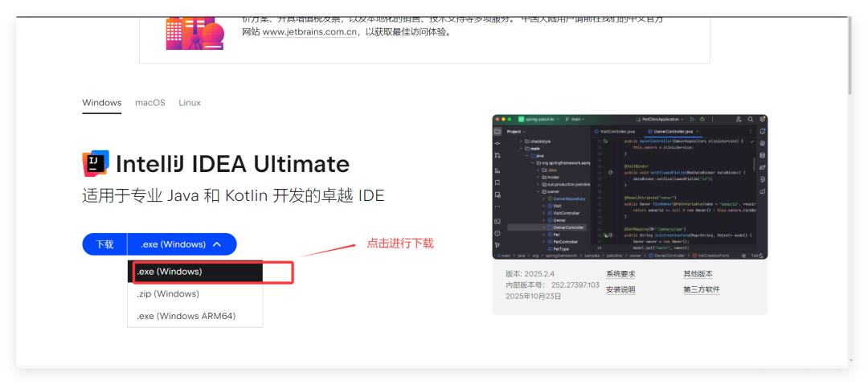Viewport: 868px width, 385px height.
Task: Switch to the macOS tab
Action: (150, 103)
